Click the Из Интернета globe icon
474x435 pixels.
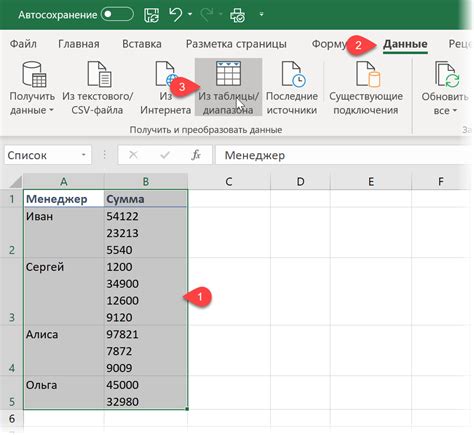point(166,74)
